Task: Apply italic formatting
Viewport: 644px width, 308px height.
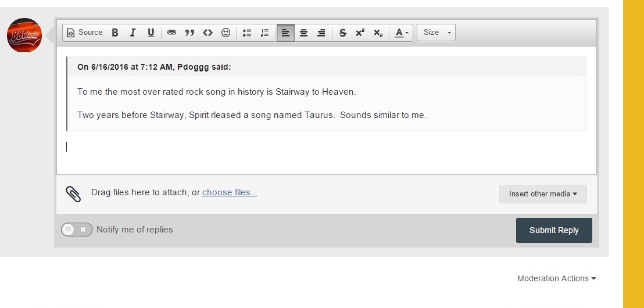Action: click(133, 33)
